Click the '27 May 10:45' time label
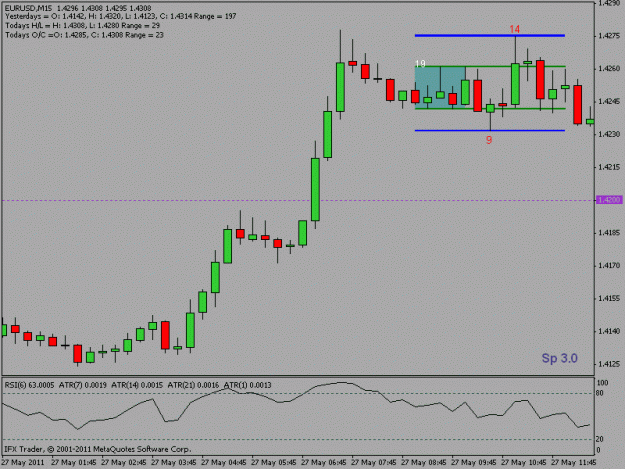The image size is (625, 469). coord(523,463)
